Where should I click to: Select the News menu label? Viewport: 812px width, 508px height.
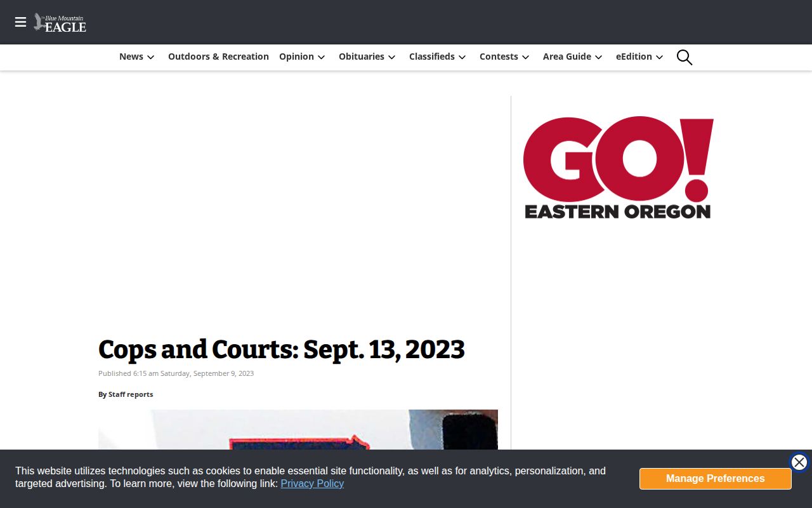131,57
